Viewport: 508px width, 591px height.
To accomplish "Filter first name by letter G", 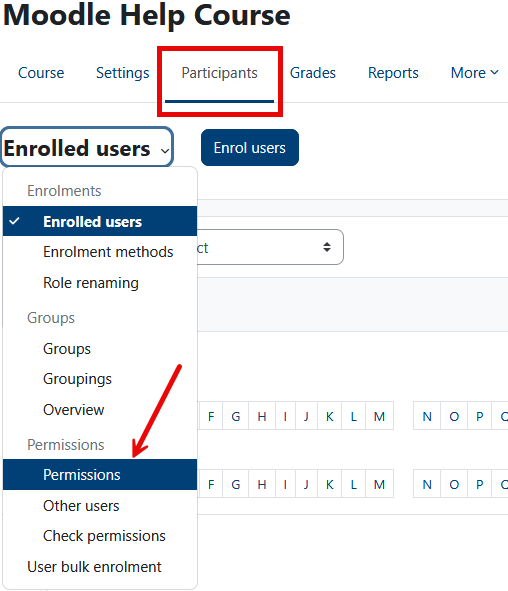I will point(236,416).
